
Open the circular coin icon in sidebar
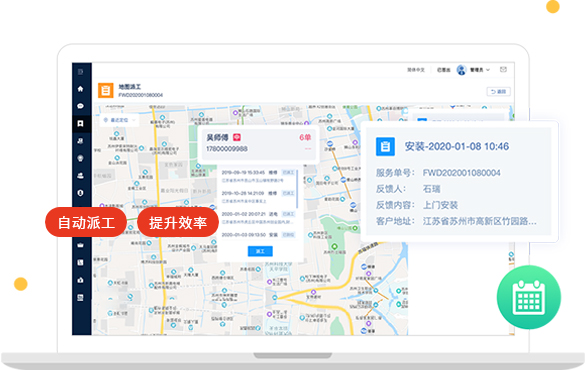(x=81, y=193)
